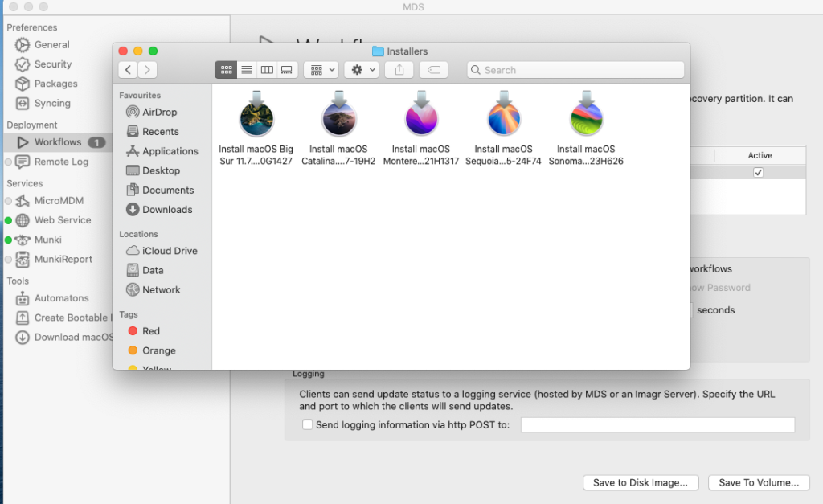Open Remote Log in MDS sidebar
This screenshot has width=823, height=504.
click(x=51, y=162)
